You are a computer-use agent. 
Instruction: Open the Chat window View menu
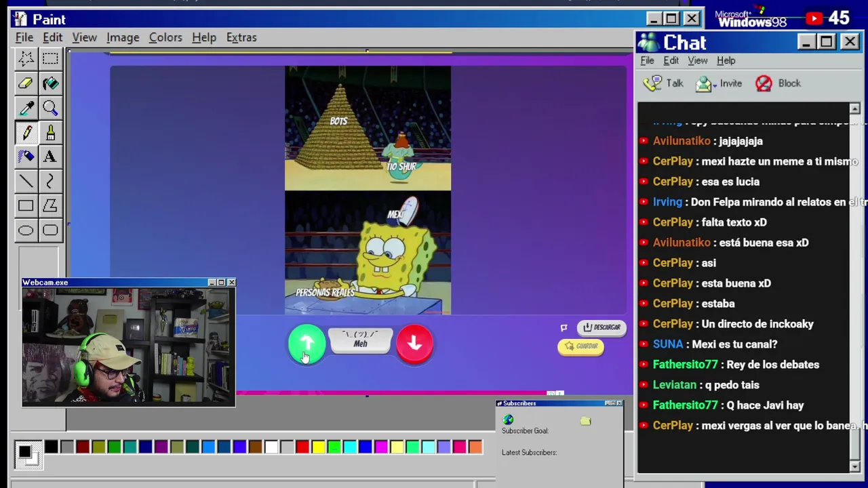point(697,60)
